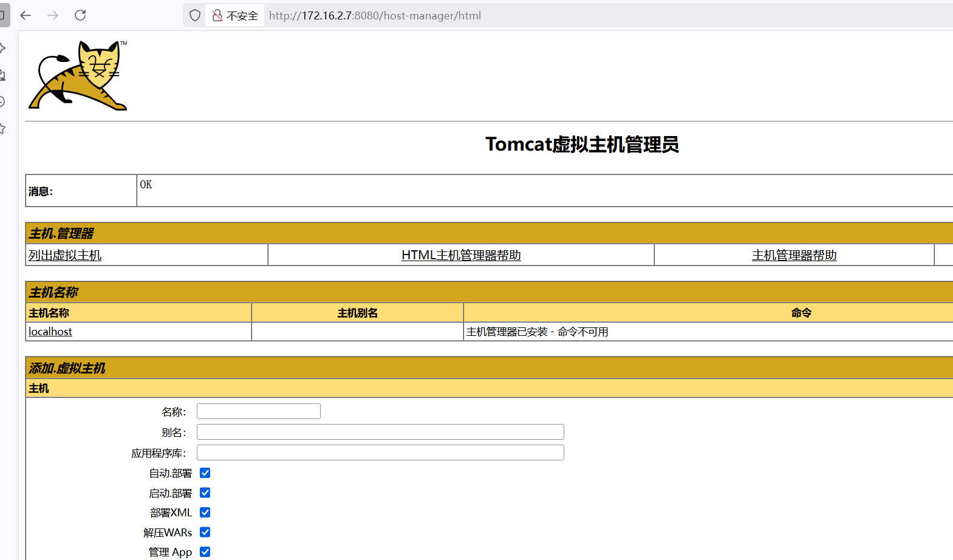Open HTML主机管理器帮助 link
The width and height of the screenshot is (953, 560).
pos(461,255)
